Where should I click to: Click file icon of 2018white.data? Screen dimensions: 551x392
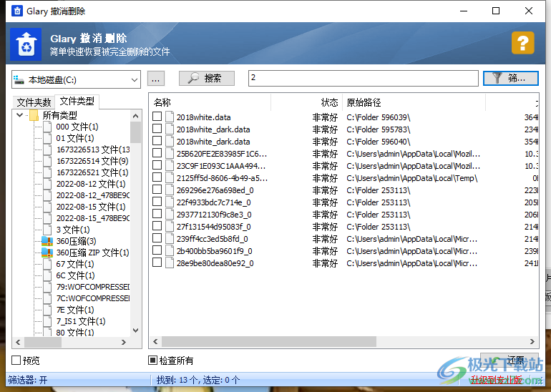pyautogui.click(x=170, y=117)
